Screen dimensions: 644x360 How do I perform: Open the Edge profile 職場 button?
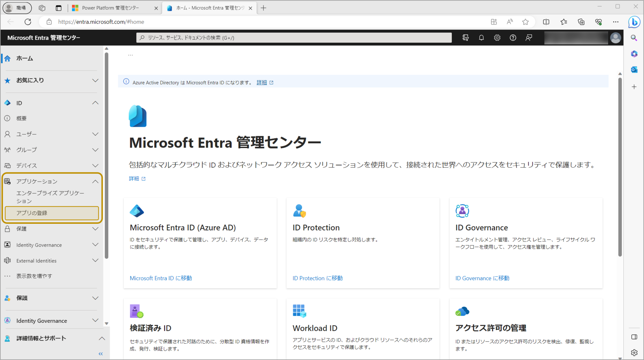[x=17, y=8]
